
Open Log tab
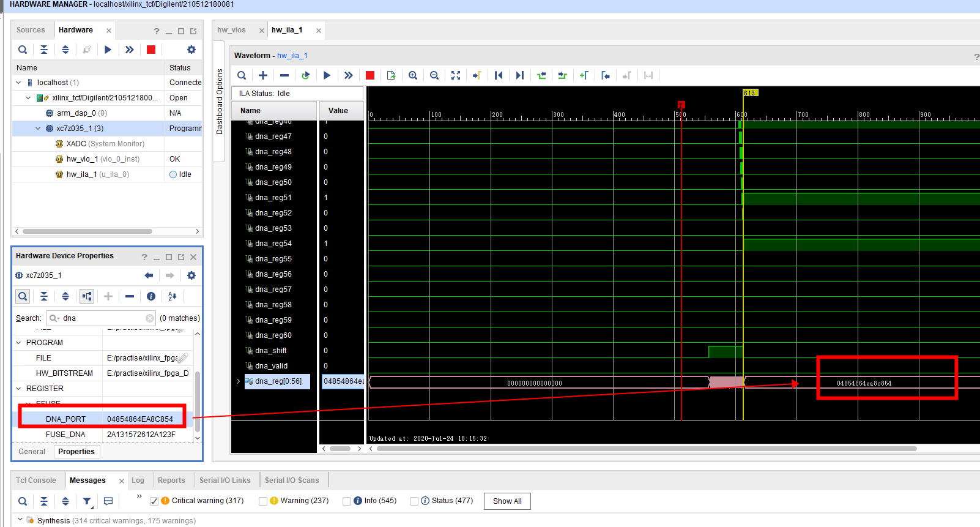138,480
